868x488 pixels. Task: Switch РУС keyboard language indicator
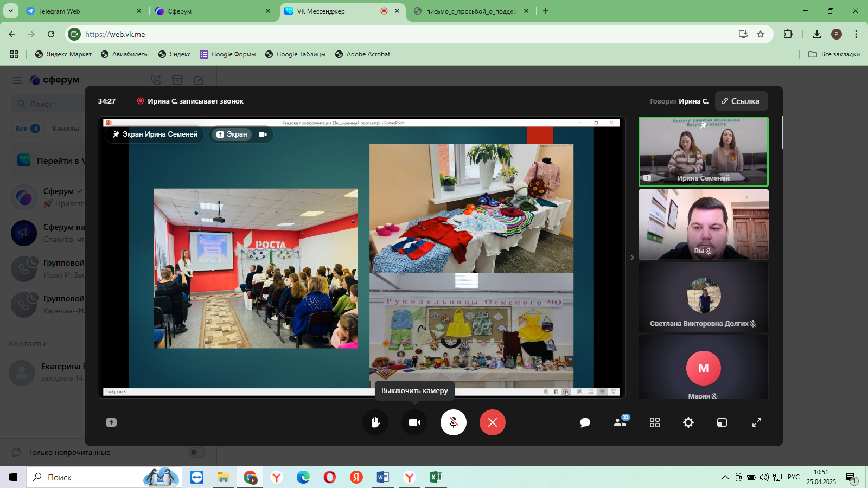pyautogui.click(x=794, y=477)
